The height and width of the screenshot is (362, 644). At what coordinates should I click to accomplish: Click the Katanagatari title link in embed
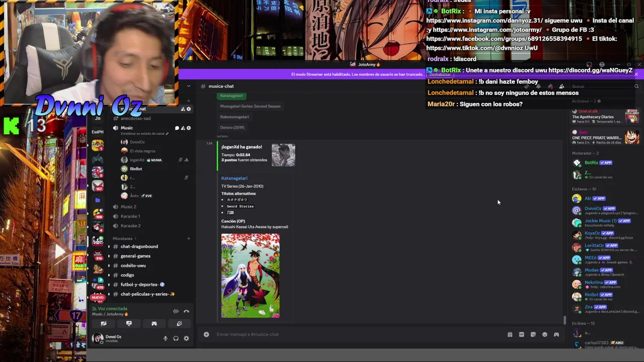(234, 178)
